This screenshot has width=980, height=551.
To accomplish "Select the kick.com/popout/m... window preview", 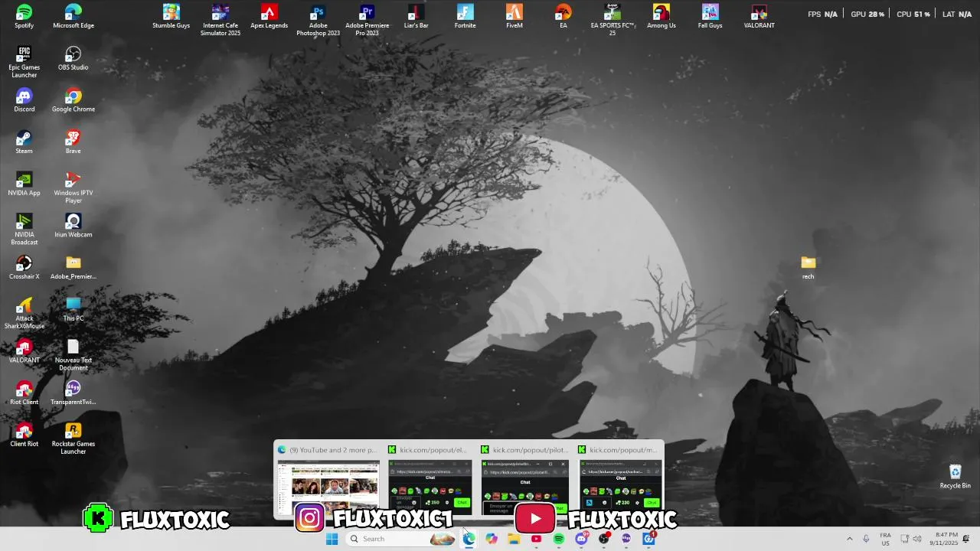I will (x=621, y=480).
